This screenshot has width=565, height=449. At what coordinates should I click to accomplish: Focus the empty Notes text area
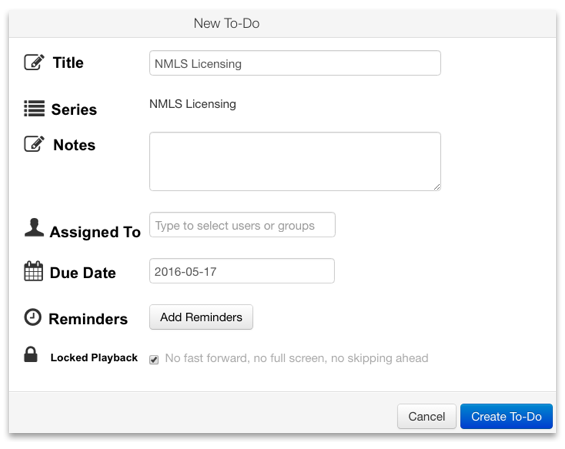tap(295, 161)
